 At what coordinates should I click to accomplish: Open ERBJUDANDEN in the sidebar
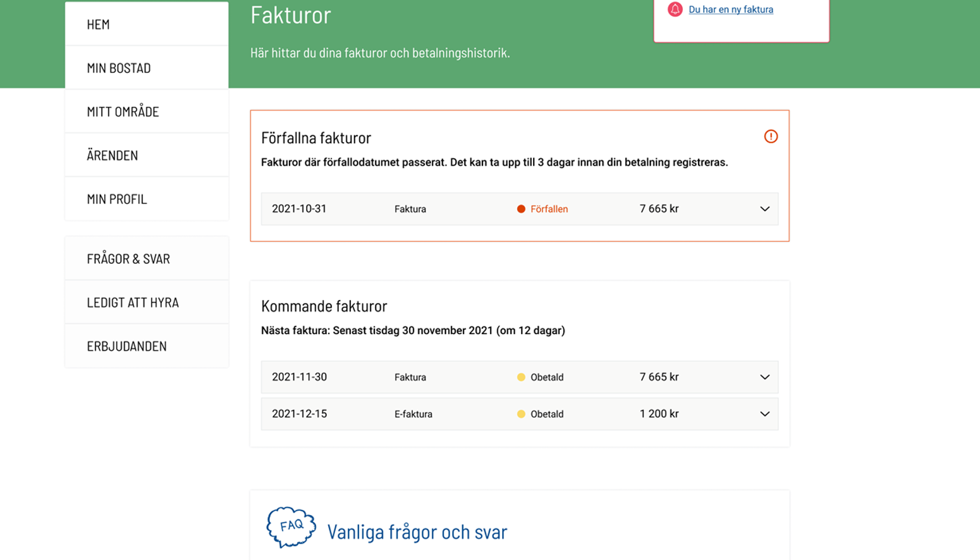click(126, 346)
